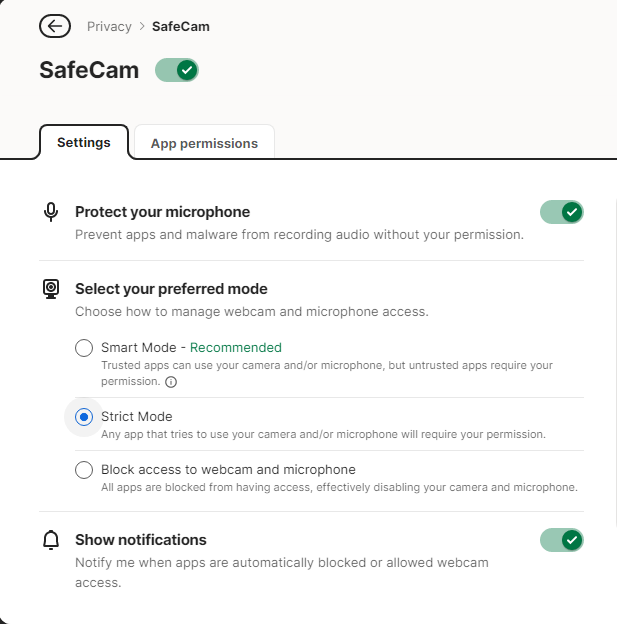
Task: Select the Strict Mode radio button
Action: [84, 417]
